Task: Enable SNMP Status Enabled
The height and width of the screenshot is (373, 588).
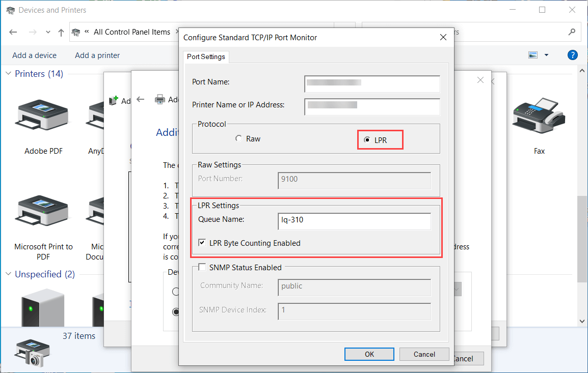Action: (x=202, y=267)
